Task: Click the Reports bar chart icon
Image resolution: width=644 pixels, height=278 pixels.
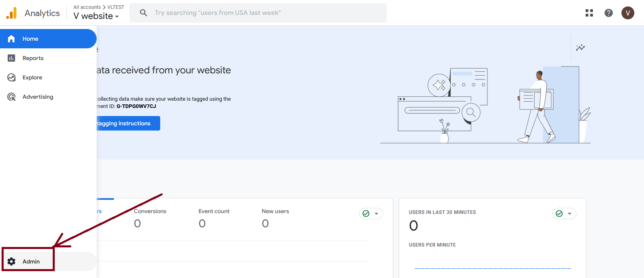Action: click(x=11, y=58)
